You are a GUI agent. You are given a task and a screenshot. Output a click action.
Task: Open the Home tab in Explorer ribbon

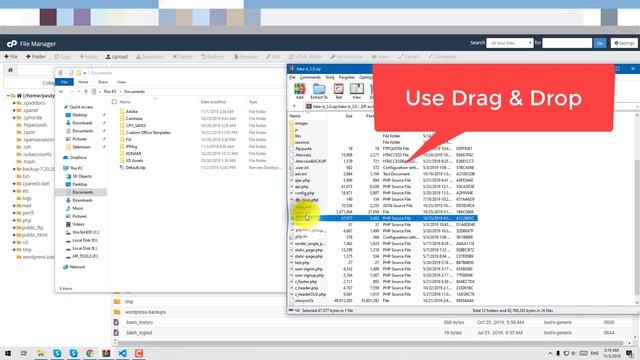[83, 82]
